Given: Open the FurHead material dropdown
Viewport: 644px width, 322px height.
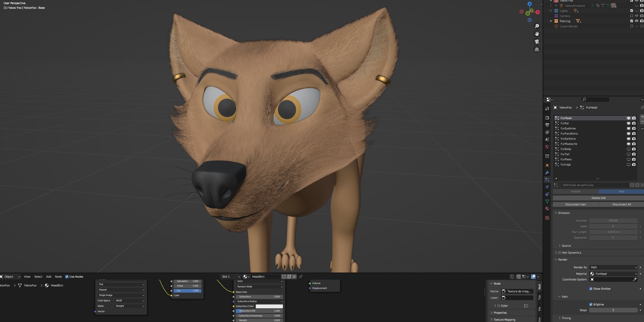Looking at the screenshot, I should point(614,274).
